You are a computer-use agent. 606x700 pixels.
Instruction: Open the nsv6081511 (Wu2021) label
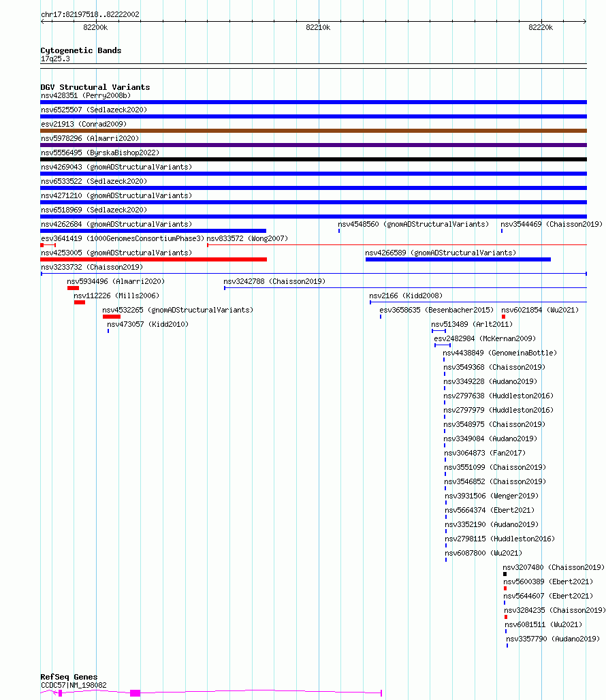point(543,624)
